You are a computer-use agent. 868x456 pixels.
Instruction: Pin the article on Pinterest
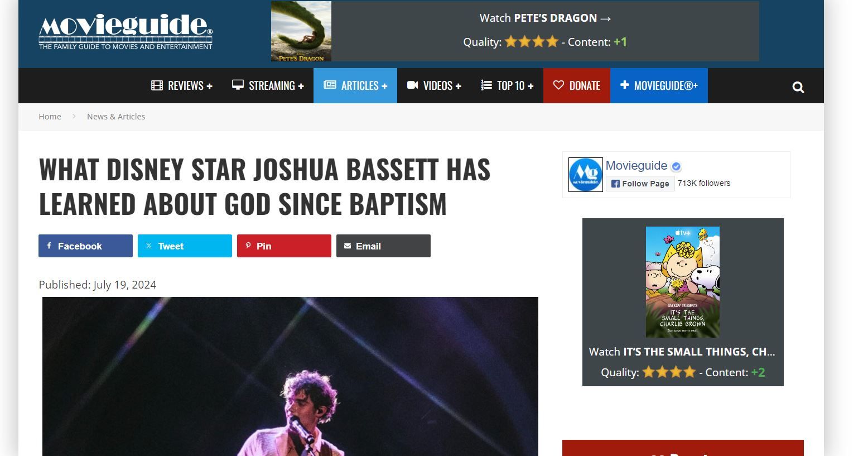(284, 246)
